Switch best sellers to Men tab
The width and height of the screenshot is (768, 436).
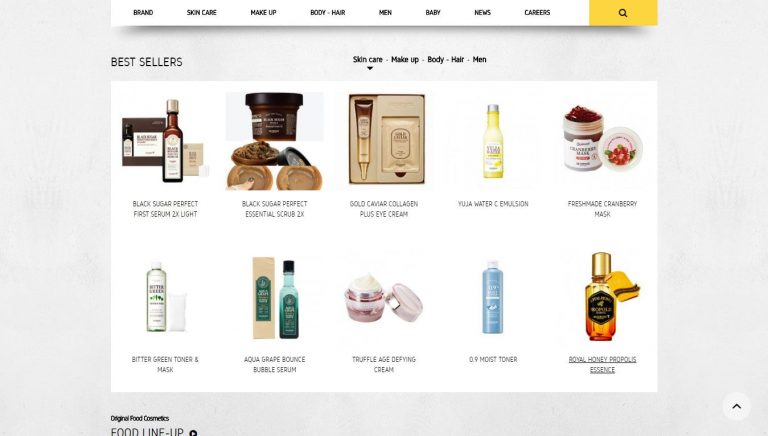[x=479, y=59]
